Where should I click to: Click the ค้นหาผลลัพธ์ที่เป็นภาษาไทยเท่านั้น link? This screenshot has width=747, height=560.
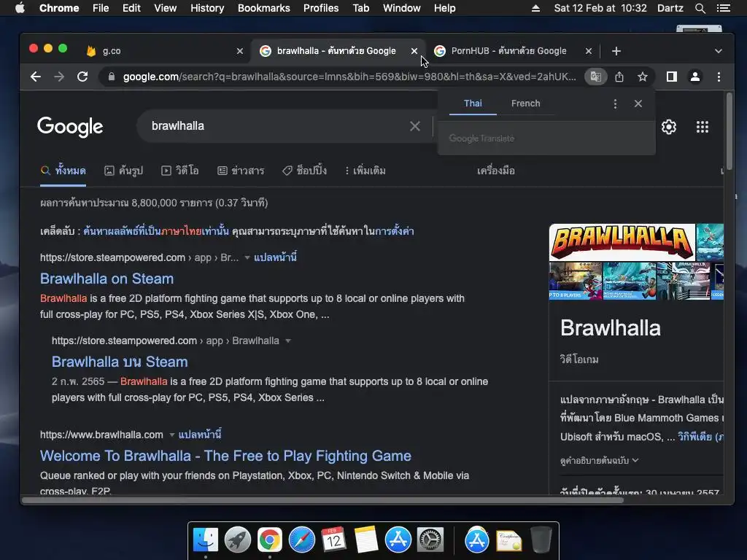click(156, 231)
